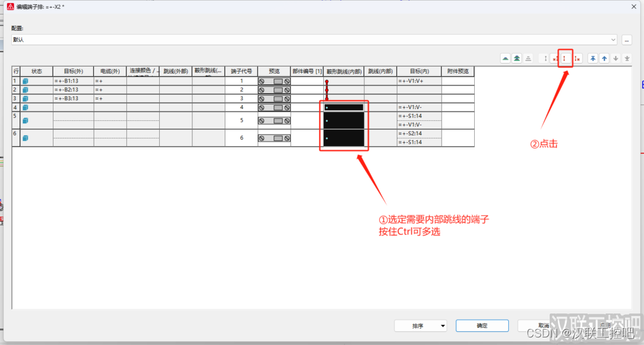644x345 pixels.
Task: Click the blue move-to-top arrow icon
Action: (592, 59)
